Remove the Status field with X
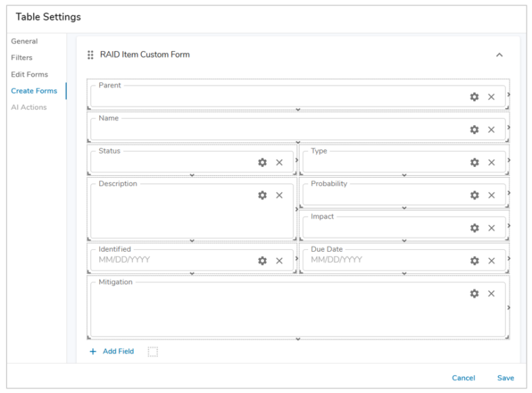 click(279, 163)
